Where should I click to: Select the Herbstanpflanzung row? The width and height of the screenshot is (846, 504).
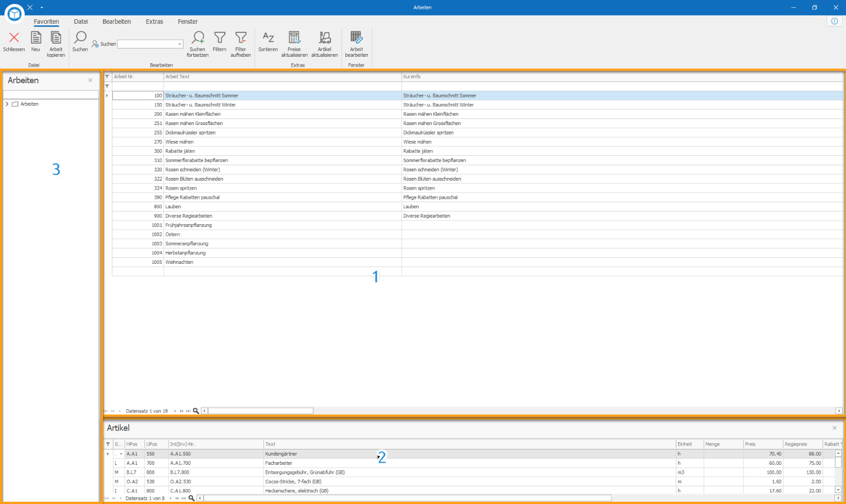pyautogui.click(x=478, y=253)
